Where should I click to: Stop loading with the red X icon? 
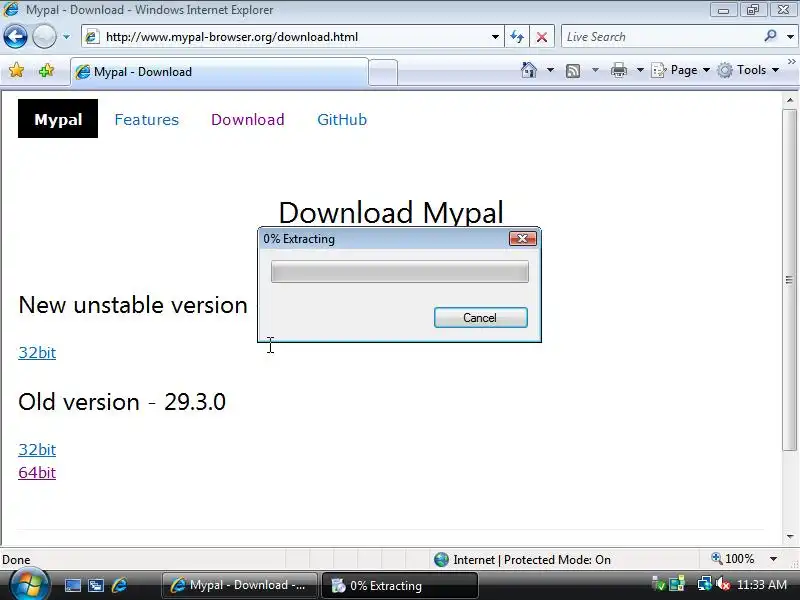coord(542,37)
